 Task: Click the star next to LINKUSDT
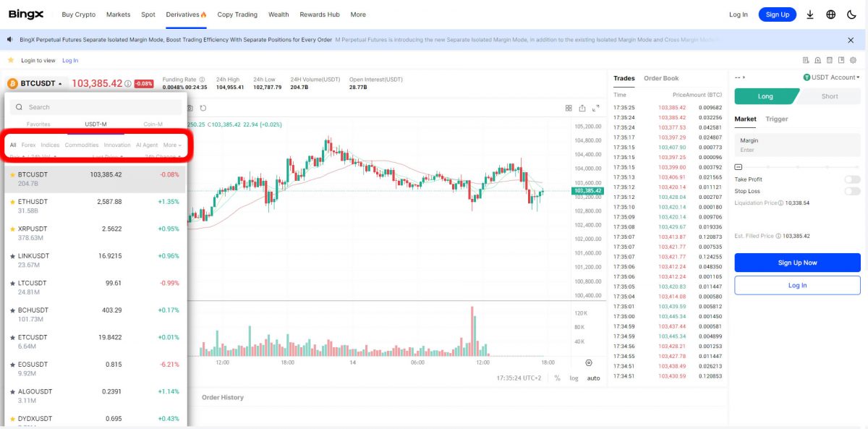click(12, 256)
